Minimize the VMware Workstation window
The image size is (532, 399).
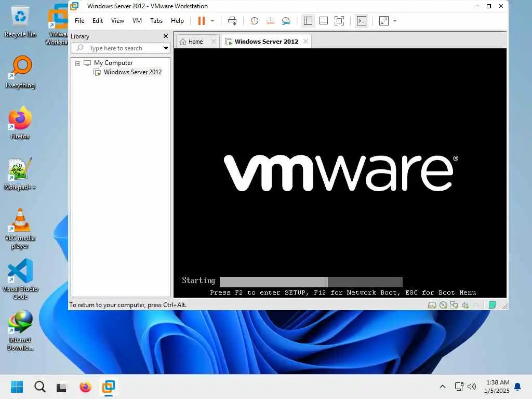click(x=476, y=6)
